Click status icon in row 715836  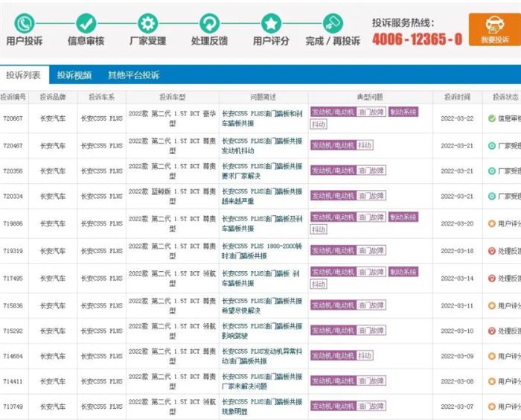492,305
